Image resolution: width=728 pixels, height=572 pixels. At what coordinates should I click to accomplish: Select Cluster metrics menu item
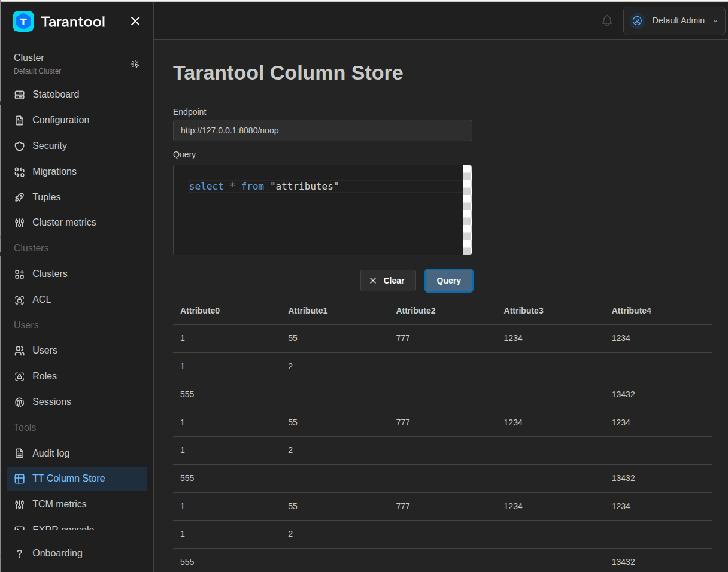[77, 223]
